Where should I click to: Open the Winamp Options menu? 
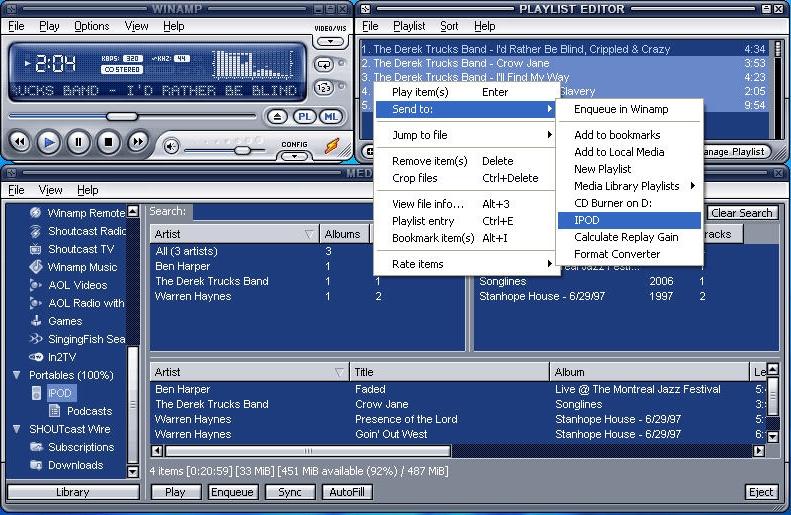(x=91, y=26)
